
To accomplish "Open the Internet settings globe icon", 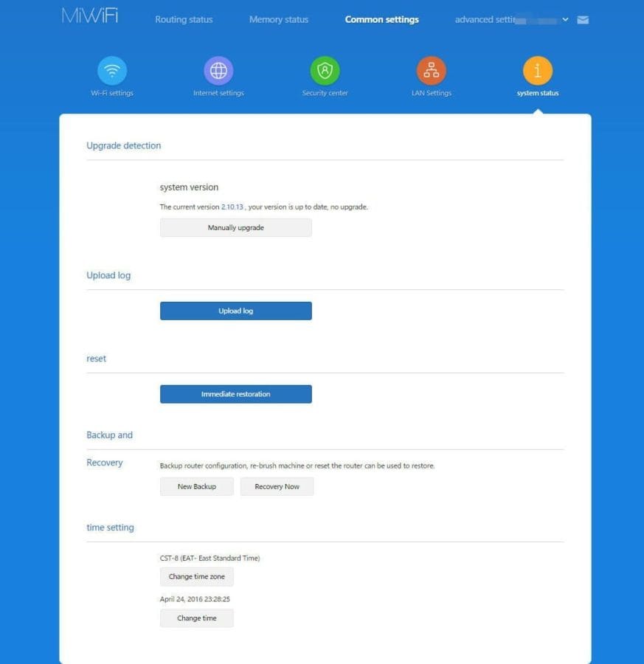I will (x=218, y=71).
